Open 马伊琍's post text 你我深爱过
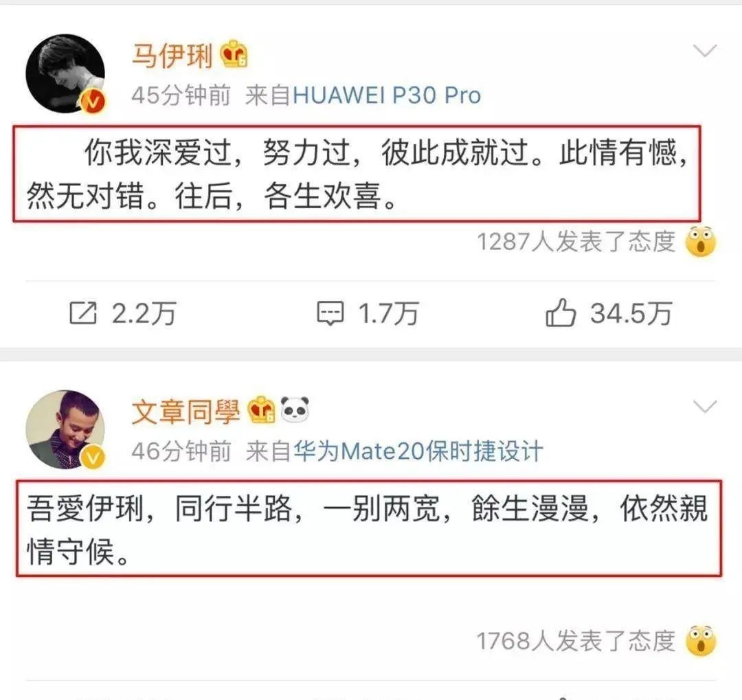This screenshot has height=700, width=742. (x=357, y=173)
